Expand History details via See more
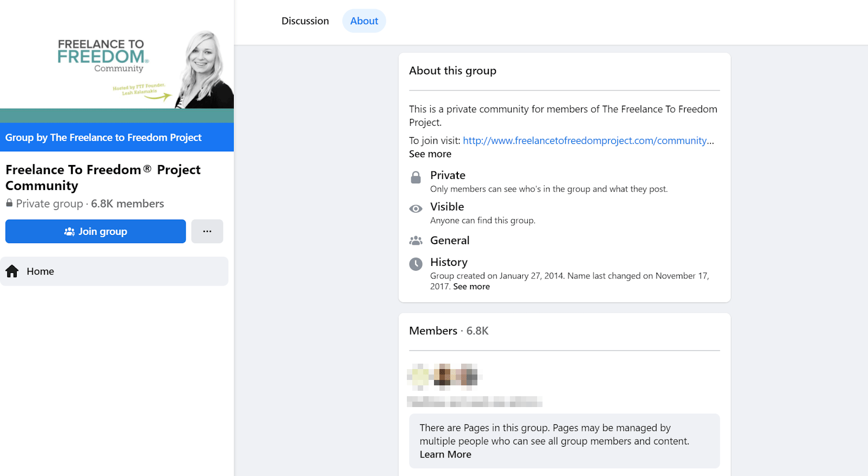The height and width of the screenshot is (476, 868). (x=471, y=287)
